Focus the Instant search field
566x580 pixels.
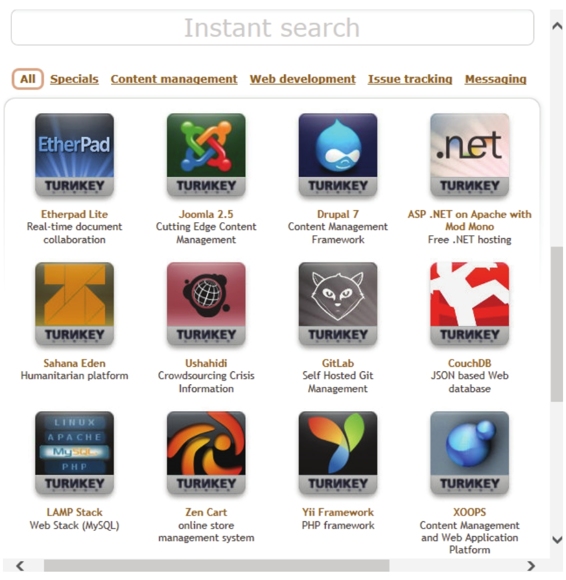tap(272, 28)
